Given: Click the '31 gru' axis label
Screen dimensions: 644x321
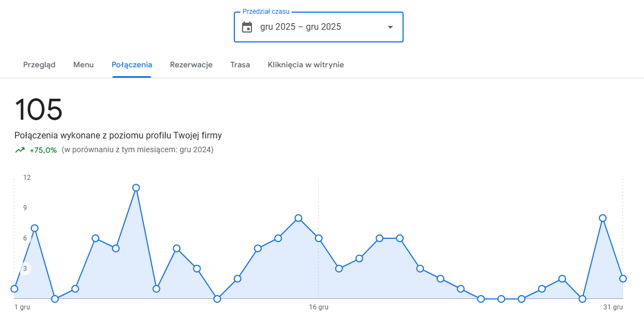Looking at the screenshot, I should coord(613,307).
